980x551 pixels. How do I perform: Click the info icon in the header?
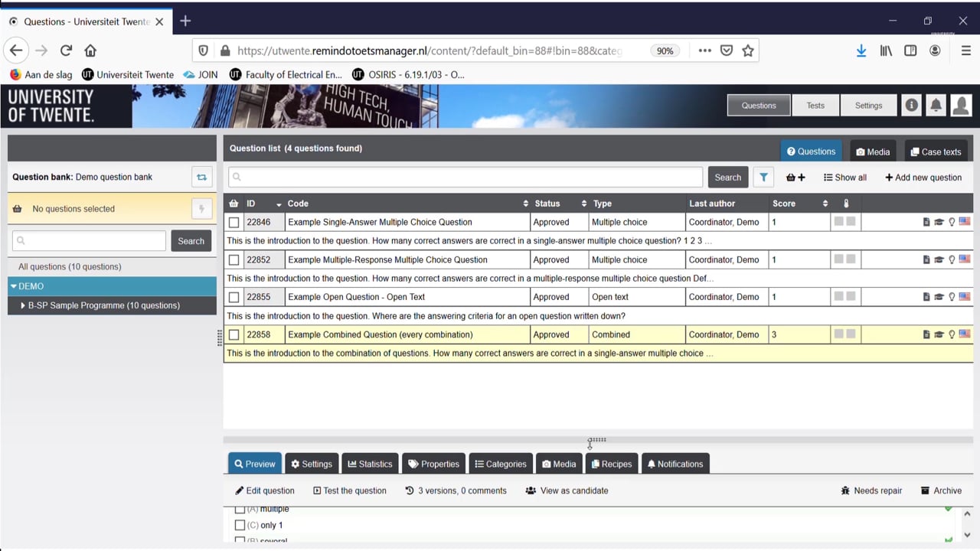(911, 106)
